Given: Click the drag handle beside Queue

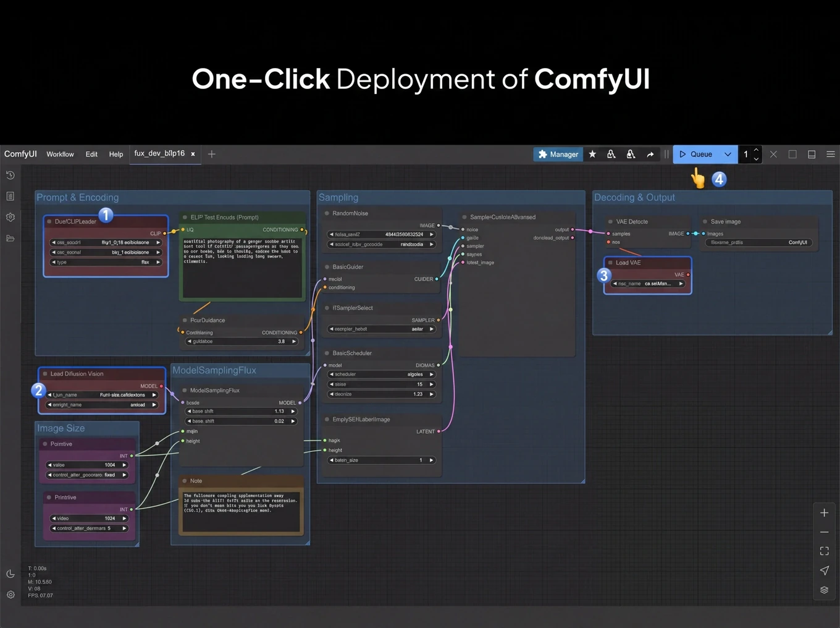Looking at the screenshot, I should 666,154.
